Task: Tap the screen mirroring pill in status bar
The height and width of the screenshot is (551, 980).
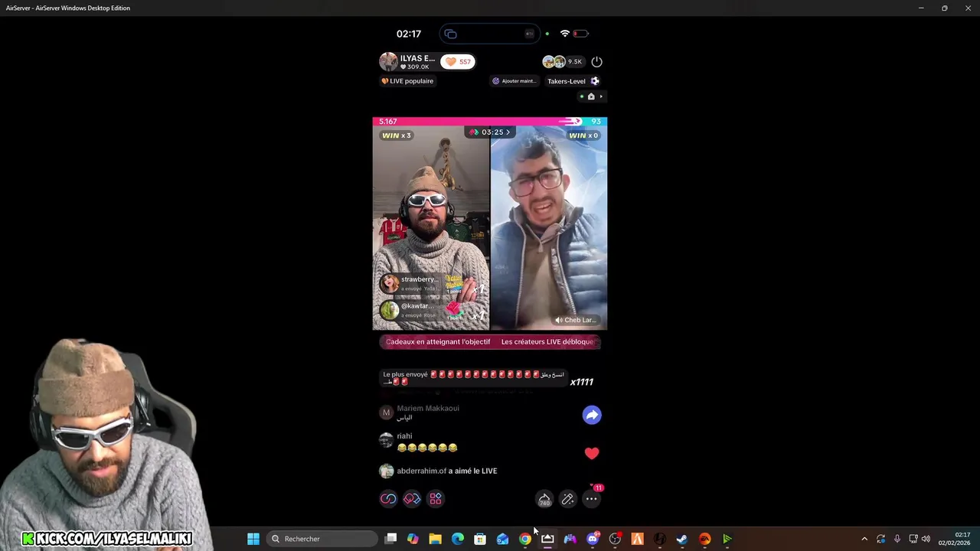Action: click(490, 34)
